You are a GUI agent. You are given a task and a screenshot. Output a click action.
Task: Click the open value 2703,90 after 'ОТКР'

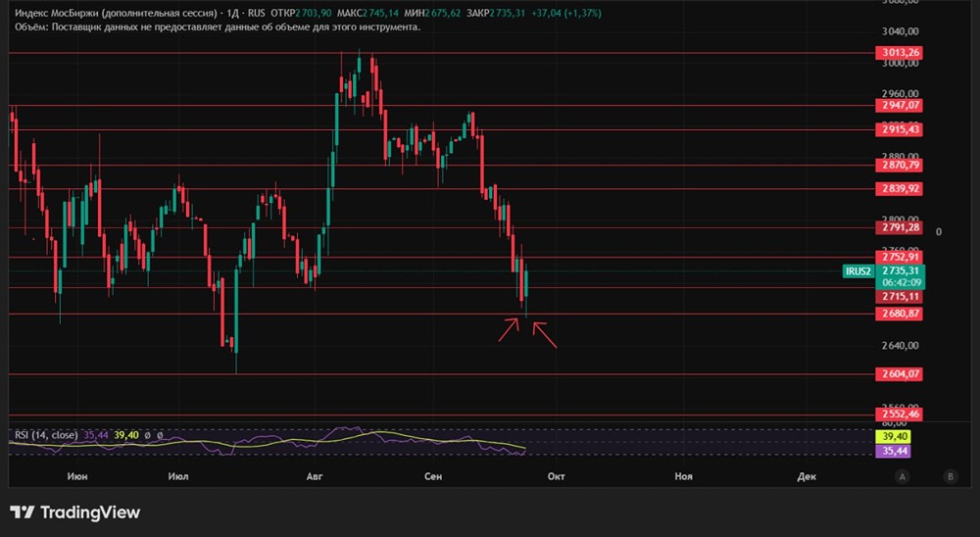pos(314,13)
